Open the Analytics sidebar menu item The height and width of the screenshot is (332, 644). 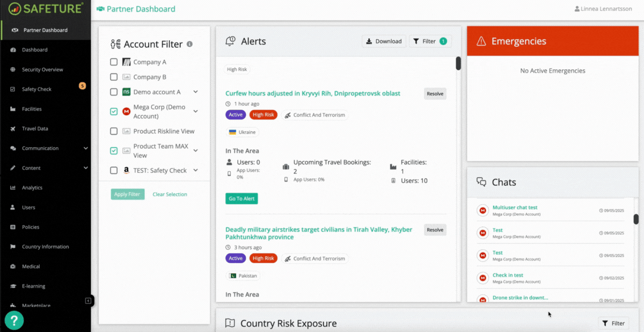33,187
